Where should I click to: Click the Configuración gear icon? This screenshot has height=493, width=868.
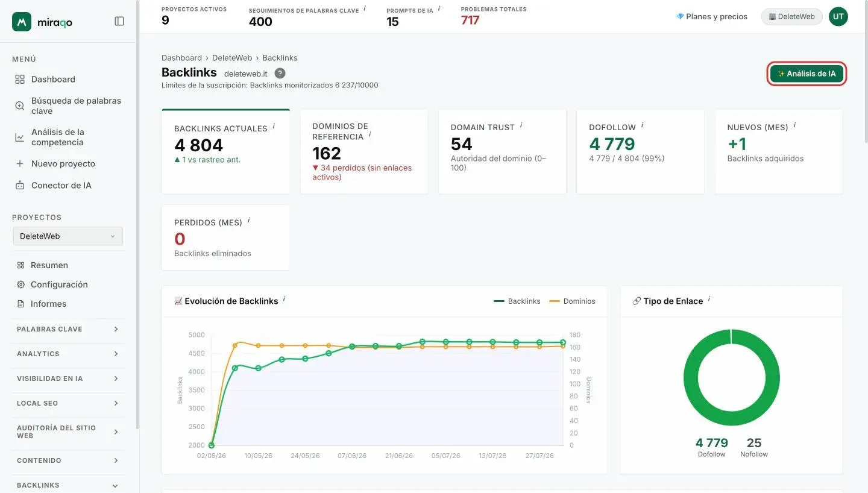click(x=20, y=284)
